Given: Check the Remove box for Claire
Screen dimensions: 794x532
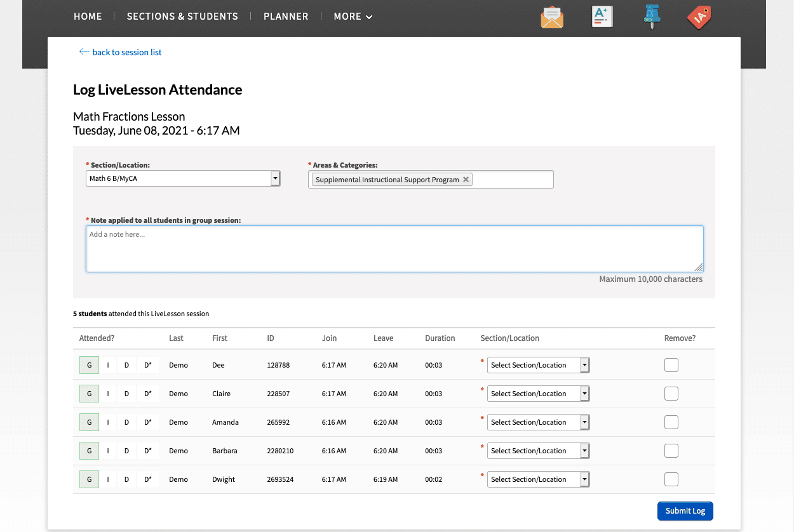Looking at the screenshot, I should click(x=671, y=394).
